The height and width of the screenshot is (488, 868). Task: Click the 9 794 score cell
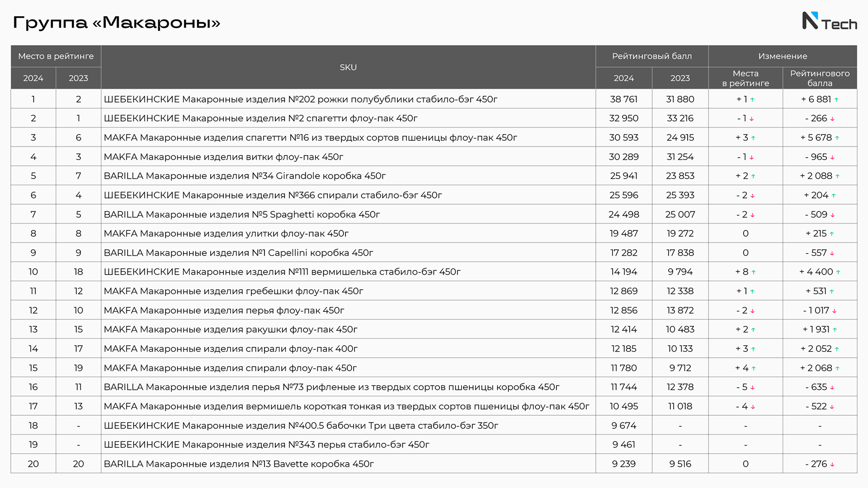[680, 272]
